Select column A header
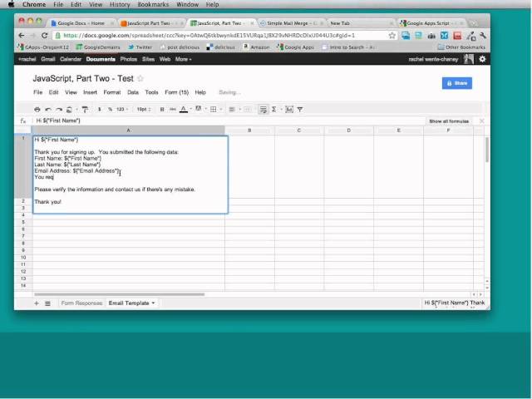The image size is (532, 399). [128, 131]
